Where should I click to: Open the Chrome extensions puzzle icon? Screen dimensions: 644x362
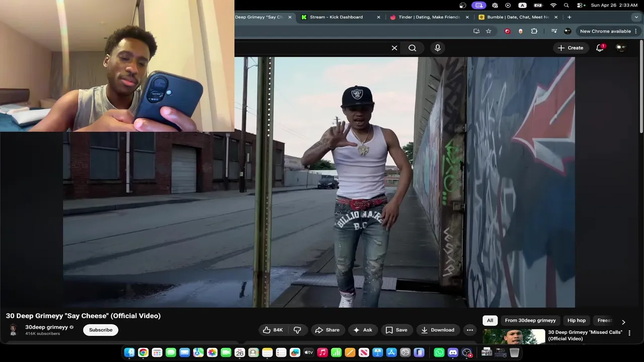[534, 31]
